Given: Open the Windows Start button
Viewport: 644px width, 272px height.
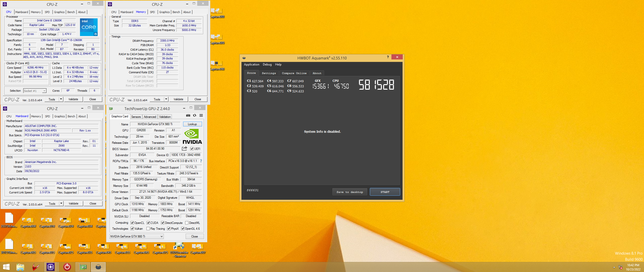Looking at the screenshot, I should point(6,267).
